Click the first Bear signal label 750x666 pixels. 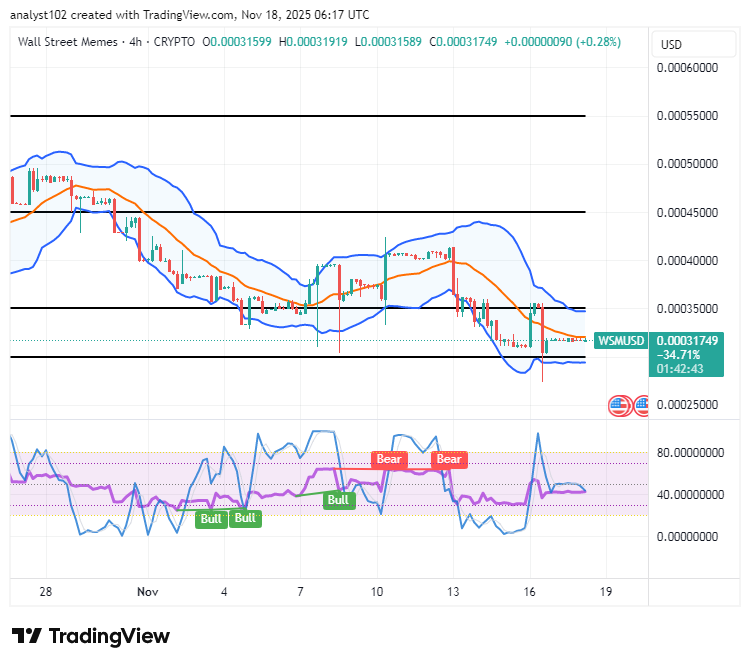(x=389, y=459)
